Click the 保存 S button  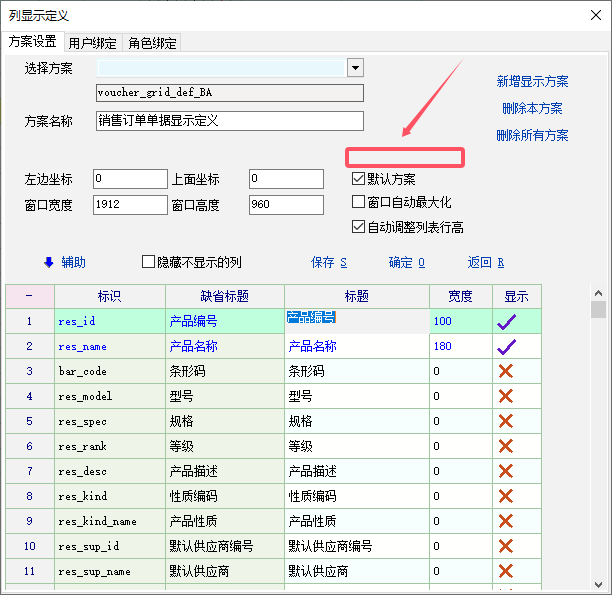(328, 262)
